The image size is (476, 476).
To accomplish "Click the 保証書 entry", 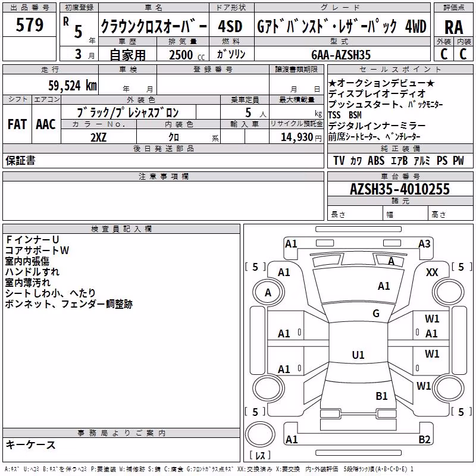I will coord(20,160).
